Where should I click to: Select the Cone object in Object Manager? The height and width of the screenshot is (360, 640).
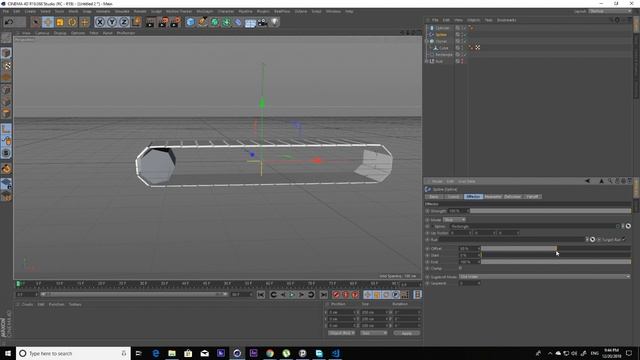point(444,48)
